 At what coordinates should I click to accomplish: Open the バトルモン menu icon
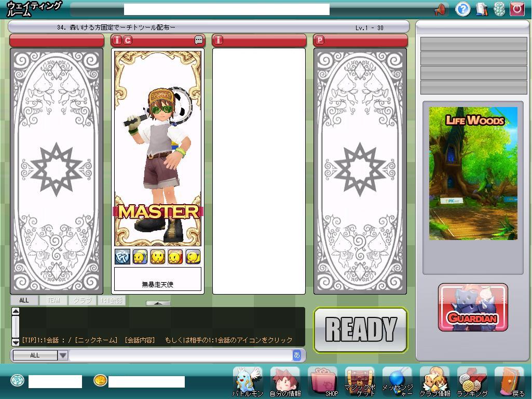[x=248, y=381]
